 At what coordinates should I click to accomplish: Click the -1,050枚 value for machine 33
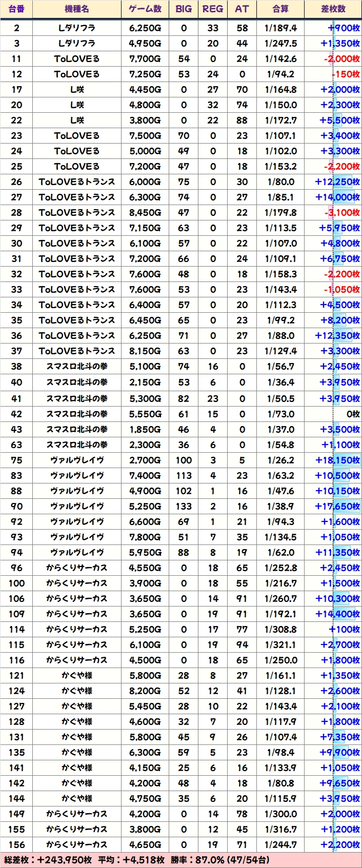[341, 289]
